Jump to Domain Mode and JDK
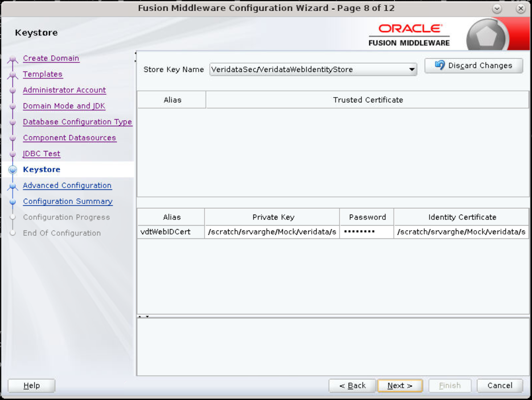The height and width of the screenshot is (400, 532). point(64,106)
